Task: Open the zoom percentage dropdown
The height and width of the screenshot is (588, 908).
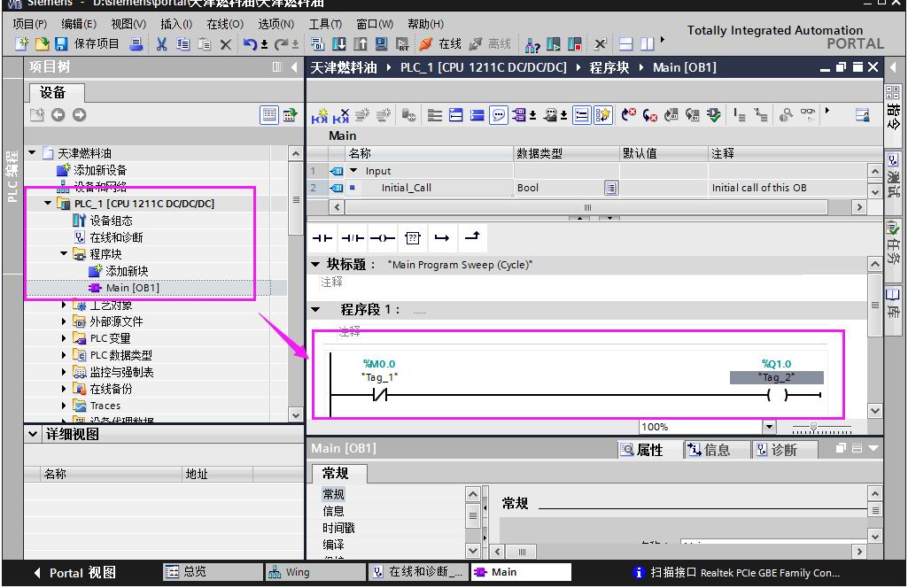Action: [768, 427]
